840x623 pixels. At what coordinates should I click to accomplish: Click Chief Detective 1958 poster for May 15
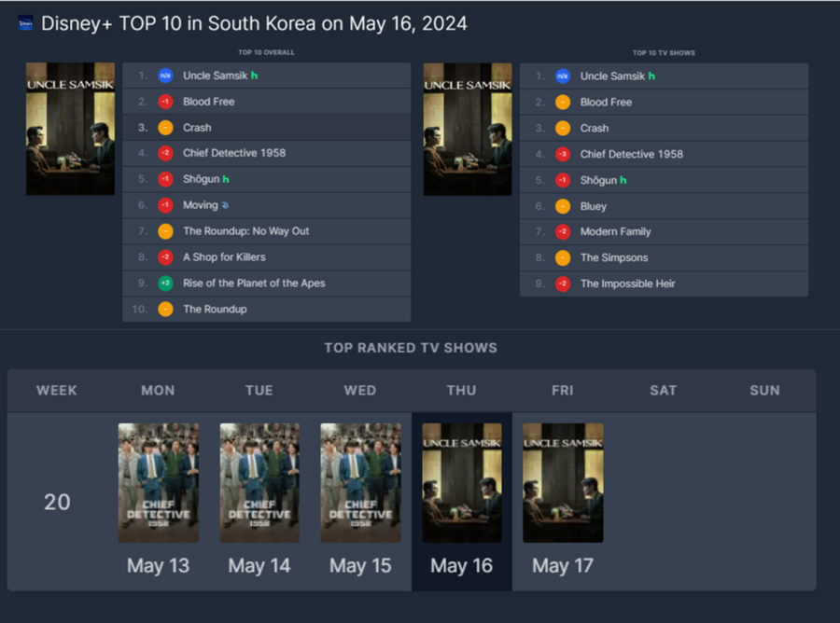coord(360,483)
